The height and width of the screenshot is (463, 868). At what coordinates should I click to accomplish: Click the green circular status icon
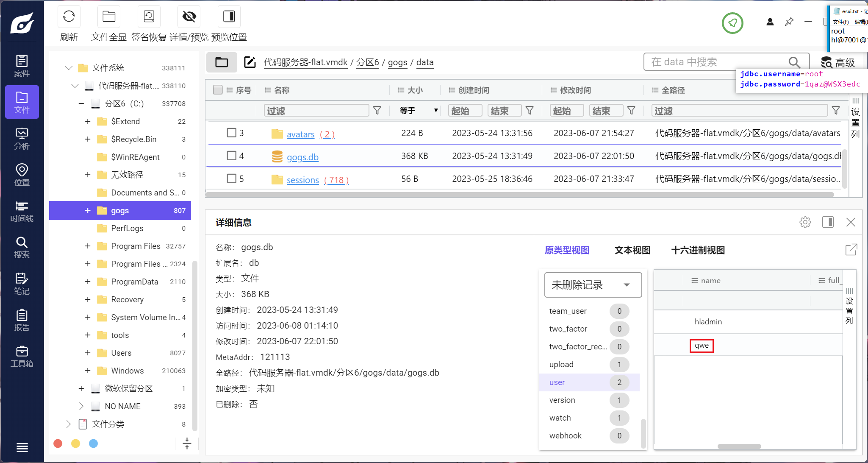[732, 23]
